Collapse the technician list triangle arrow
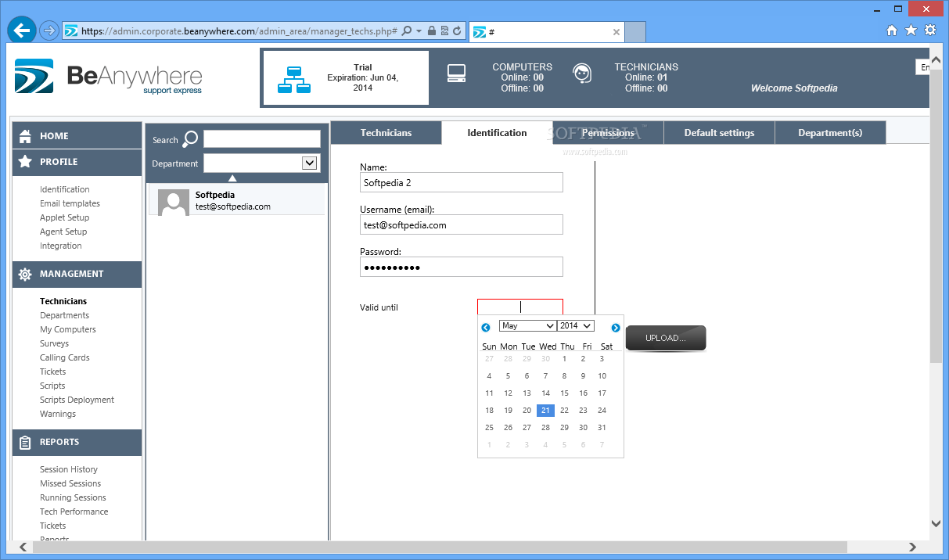The width and height of the screenshot is (949, 560). [232, 178]
